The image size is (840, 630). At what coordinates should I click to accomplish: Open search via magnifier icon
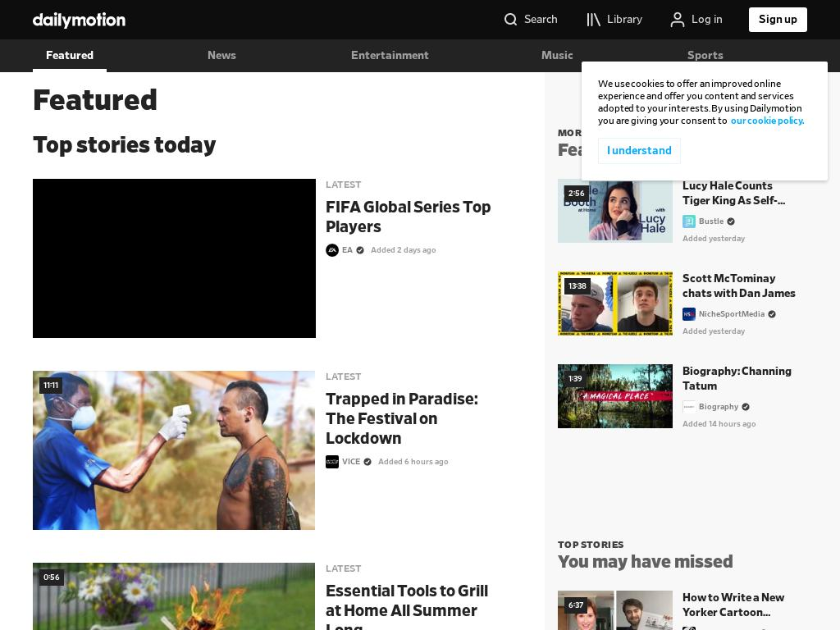tap(511, 20)
